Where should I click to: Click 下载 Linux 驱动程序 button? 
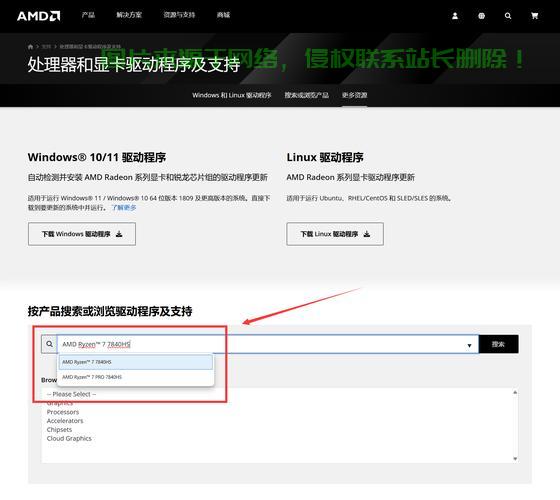pyautogui.click(x=335, y=234)
